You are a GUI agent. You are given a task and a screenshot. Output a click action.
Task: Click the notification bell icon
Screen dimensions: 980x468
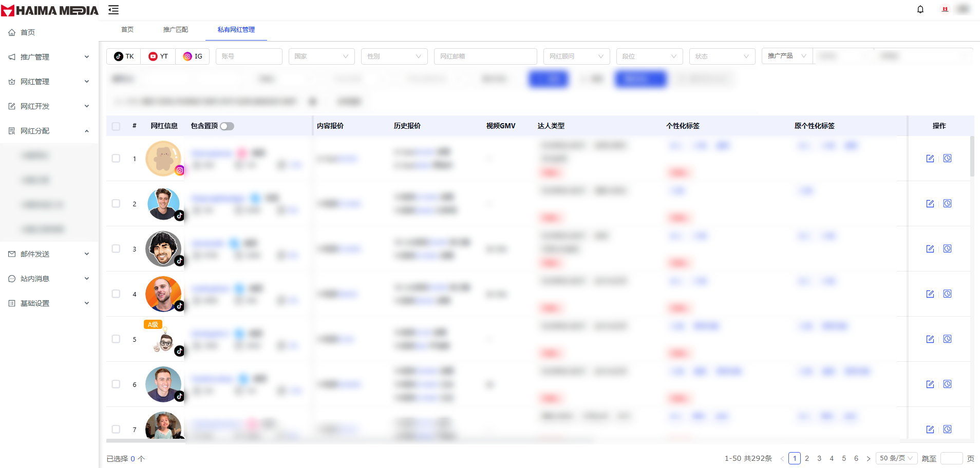[x=920, y=10]
